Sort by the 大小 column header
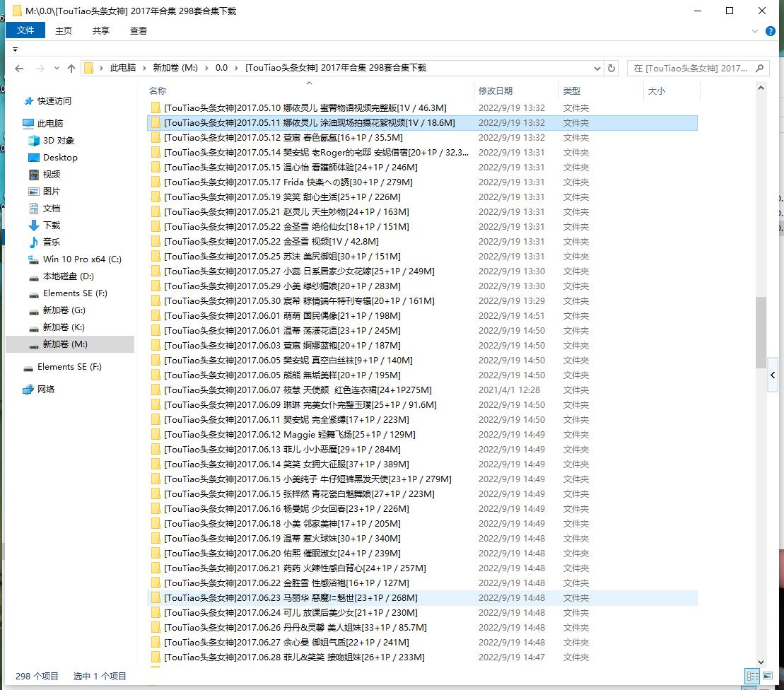 tap(657, 91)
